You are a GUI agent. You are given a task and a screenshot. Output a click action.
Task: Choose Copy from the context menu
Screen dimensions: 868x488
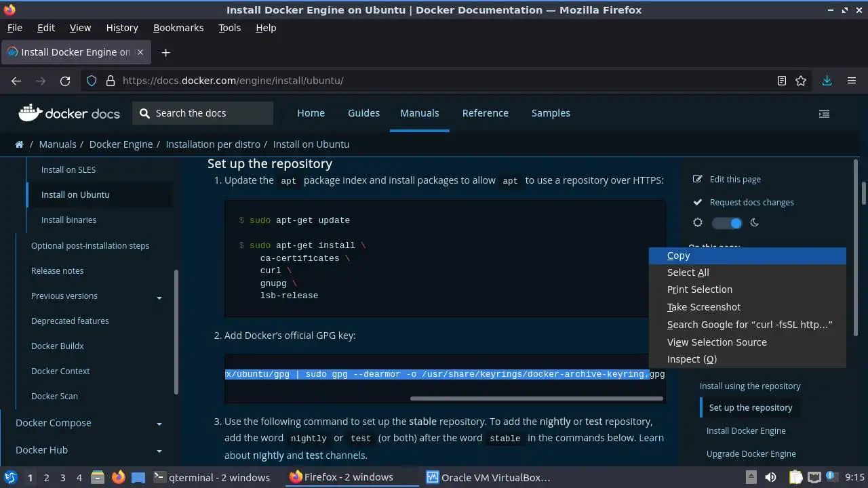[747, 256]
